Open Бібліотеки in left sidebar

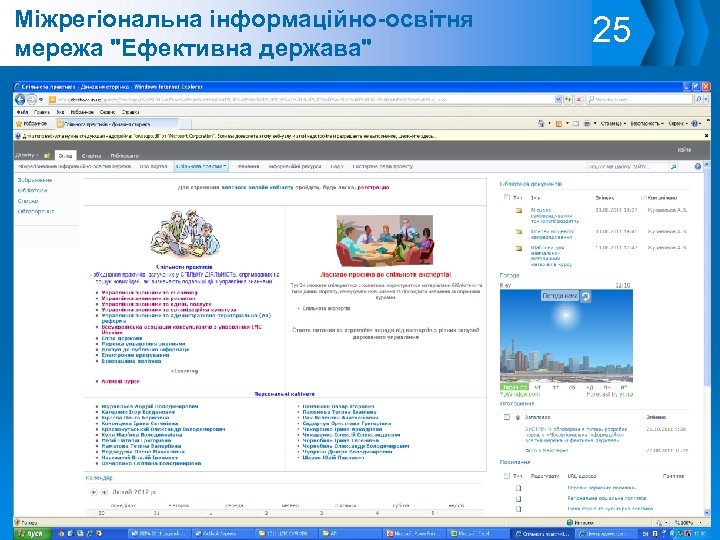[x=32, y=190]
